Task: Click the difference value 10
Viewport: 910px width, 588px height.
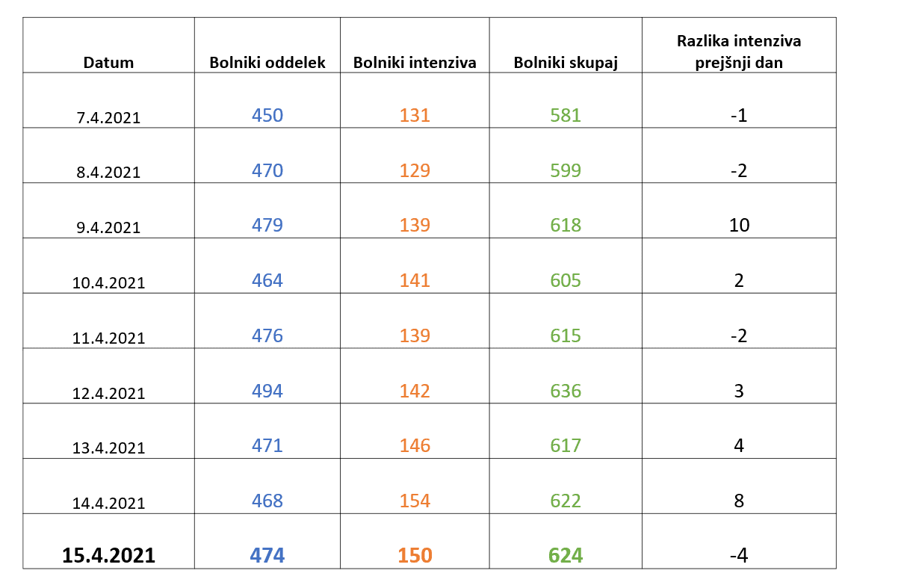Action: pos(739,225)
